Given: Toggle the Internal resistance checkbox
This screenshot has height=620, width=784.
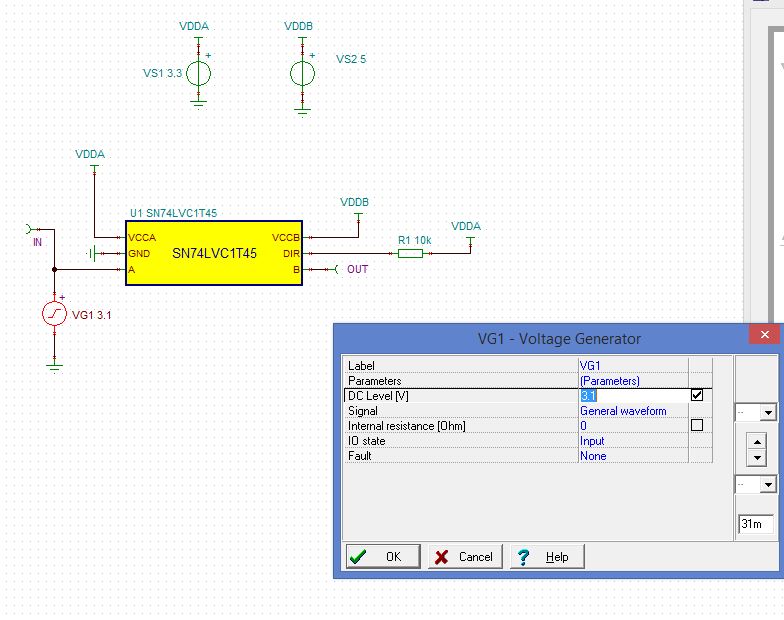Looking at the screenshot, I should click(697, 425).
